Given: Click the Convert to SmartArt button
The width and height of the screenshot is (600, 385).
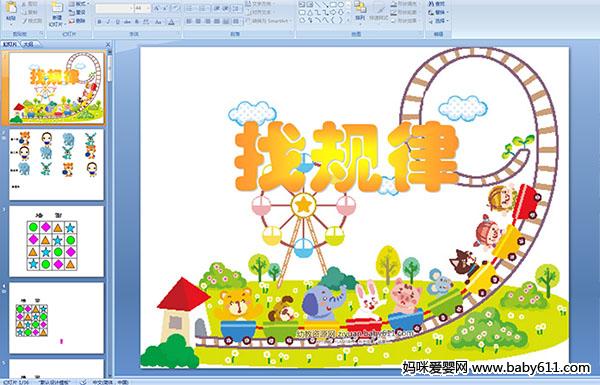Looking at the screenshot, I should click(x=269, y=21).
